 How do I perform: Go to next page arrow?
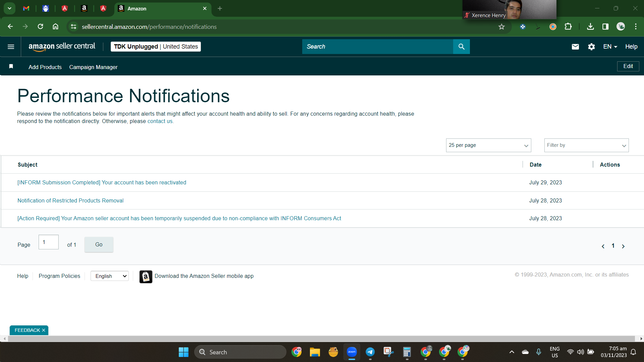click(x=623, y=246)
